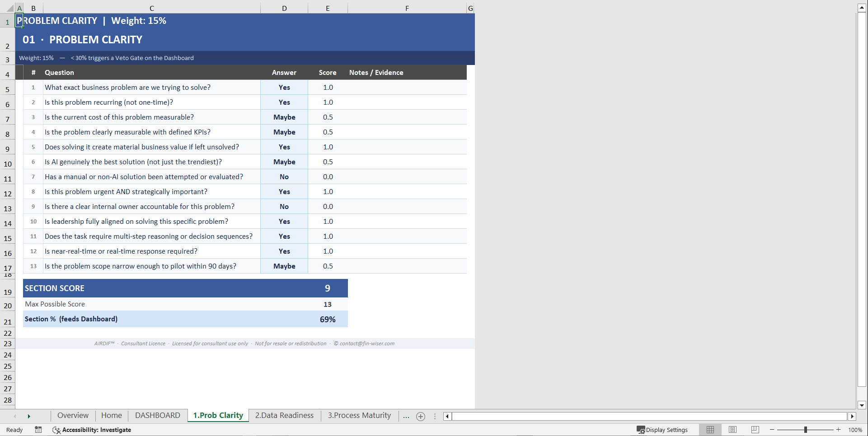Switch to Page Layout view
The width and height of the screenshot is (868, 436).
732,430
